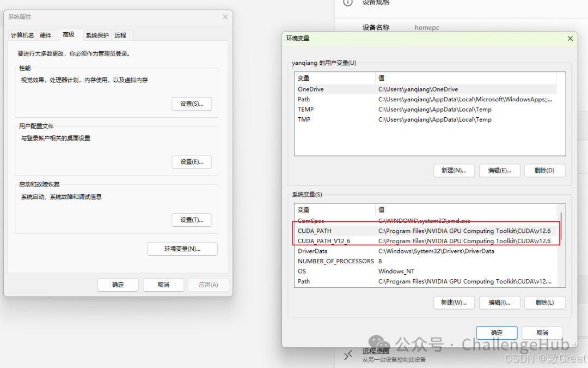Viewport: 588px width, 368px height.
Task: Edit system variable via 编辑(I)...
Action: (499, 303)
